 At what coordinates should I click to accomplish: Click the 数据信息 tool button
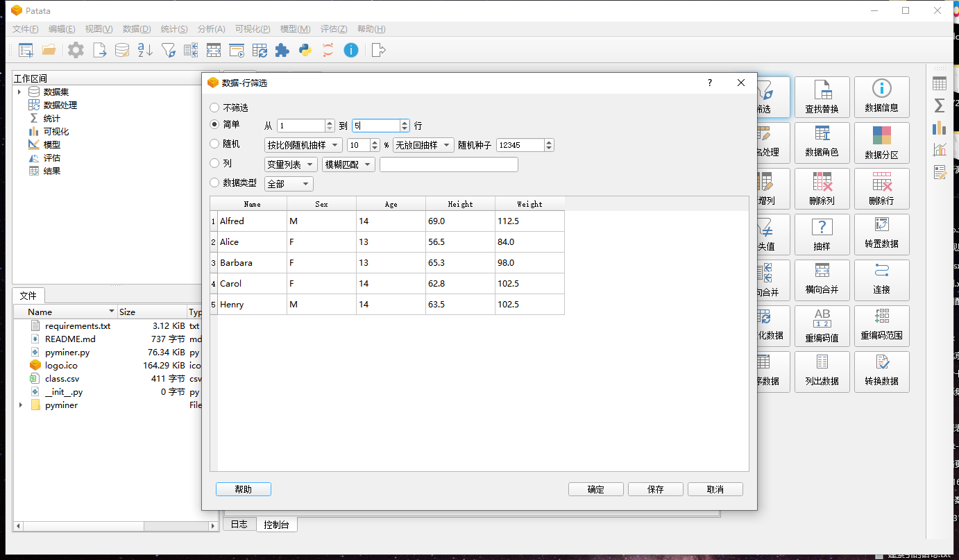(x=881, y=97)
